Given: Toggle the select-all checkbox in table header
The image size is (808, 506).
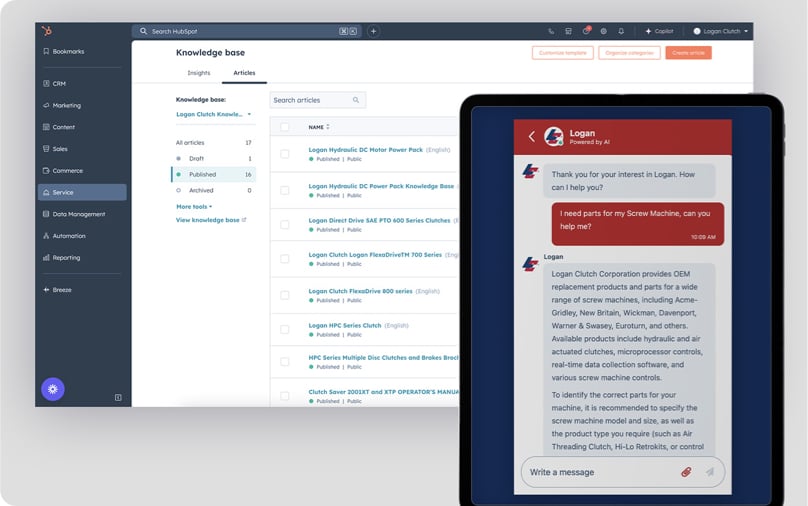Looking at the screenshot, I should point(285,127).
